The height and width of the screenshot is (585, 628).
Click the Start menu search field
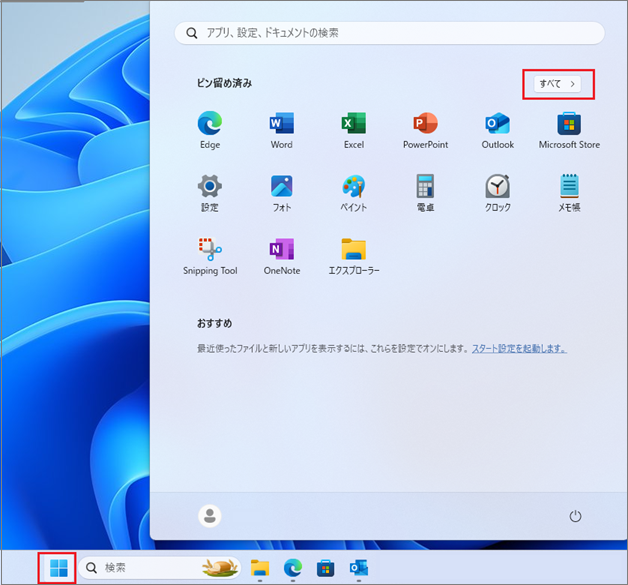click(390, 33)
